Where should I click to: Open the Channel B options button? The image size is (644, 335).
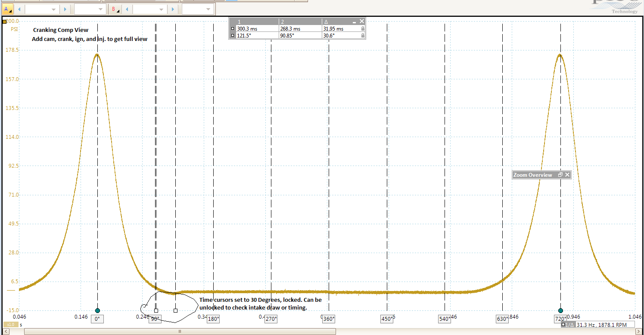[x=115, y=9]
